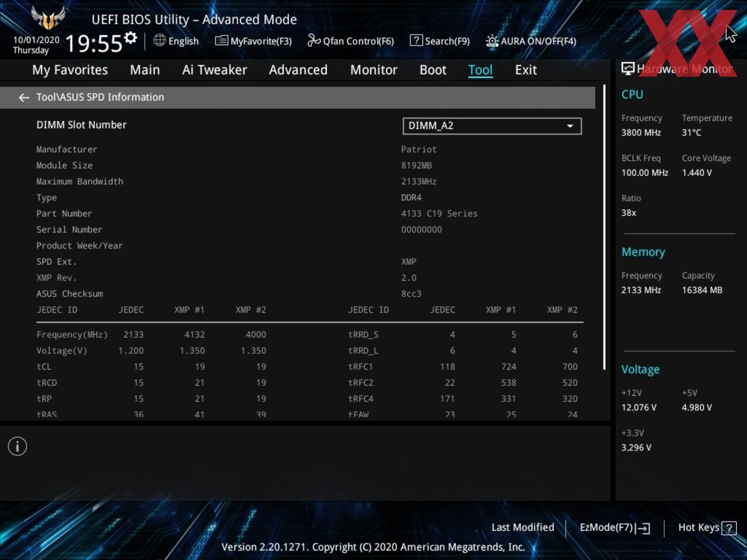This screenshot has width=747, height=560.
Task: Click the globe language icon
Action: [x=159, y=40]
